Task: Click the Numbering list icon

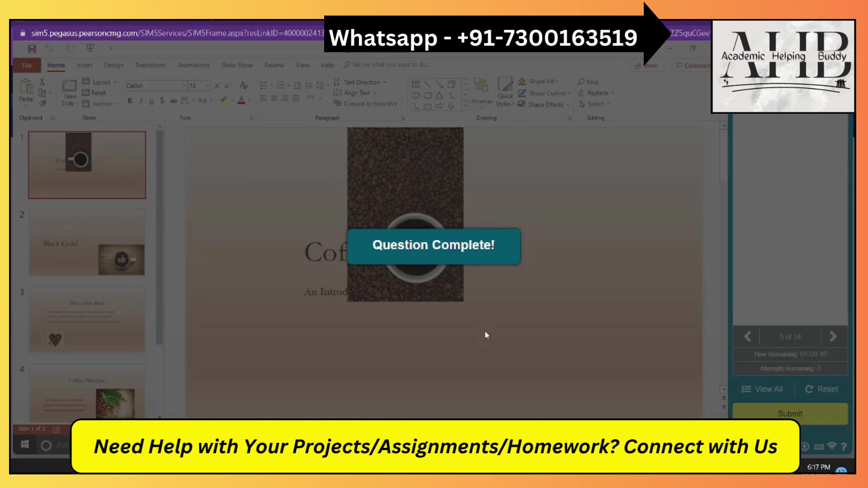Action: click(x=281, y=85)
